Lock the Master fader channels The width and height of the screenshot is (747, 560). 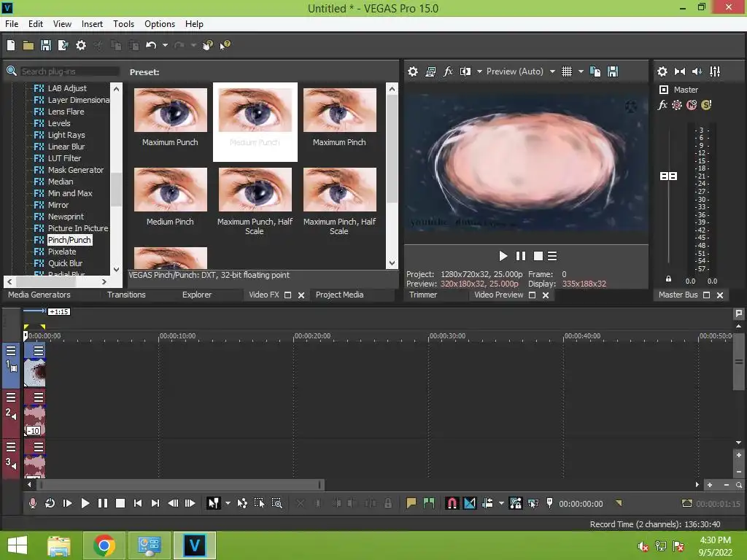[668, 279]
